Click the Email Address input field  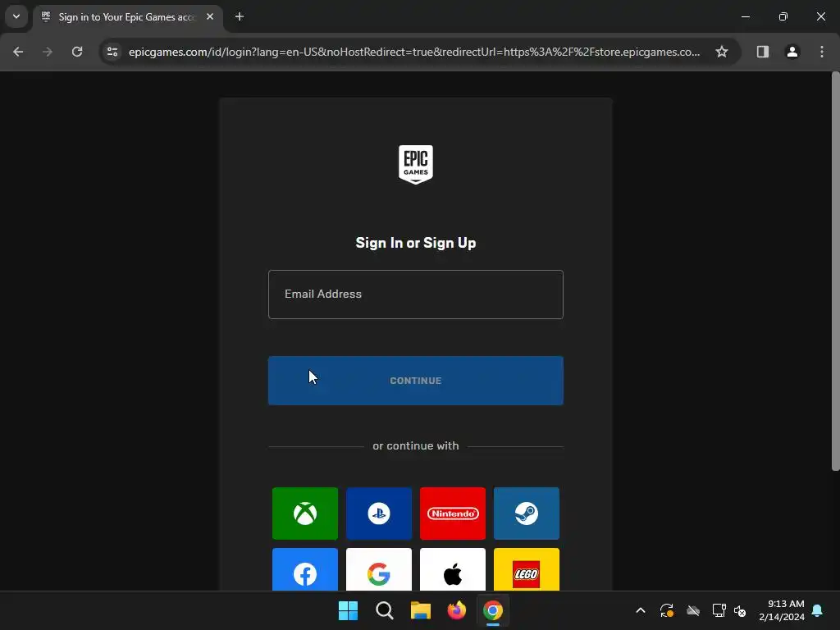[x=416, y=294]
